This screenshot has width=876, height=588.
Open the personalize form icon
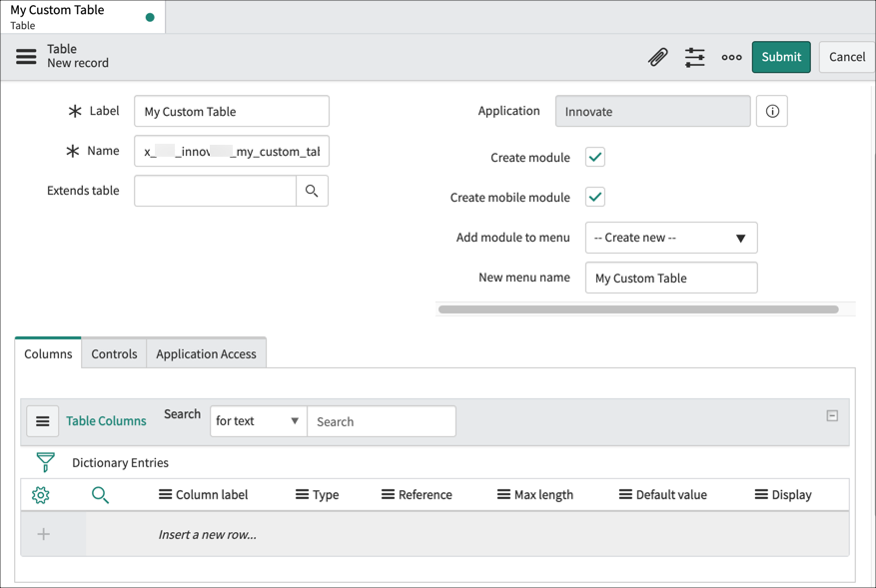(x=694, y=57)
